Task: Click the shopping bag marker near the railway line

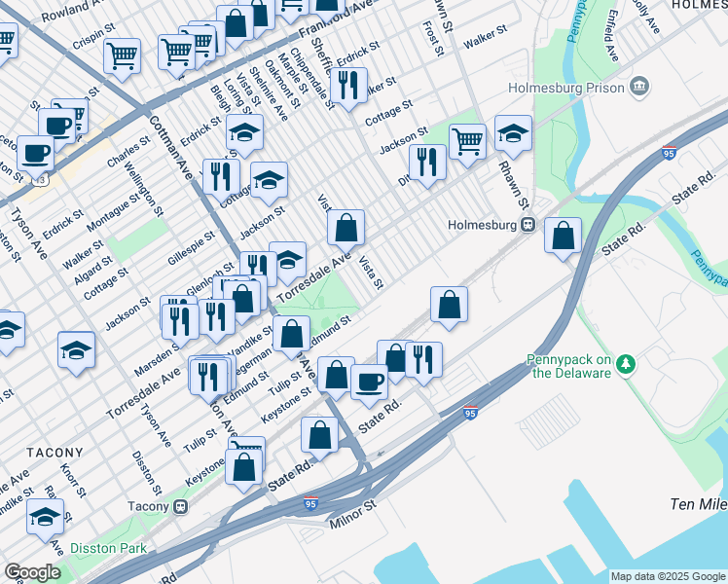Action: (449, 306)
